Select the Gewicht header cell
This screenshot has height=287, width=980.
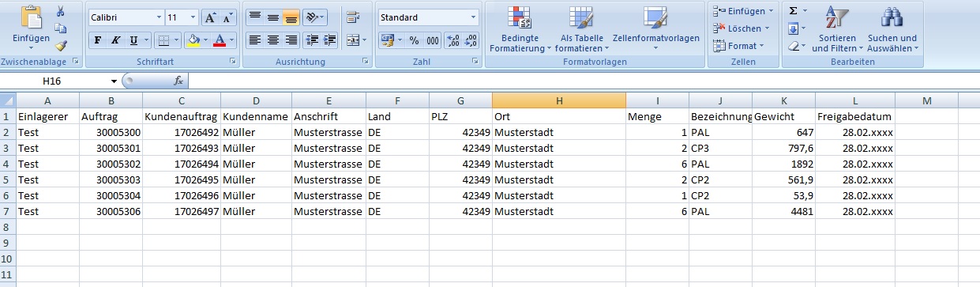[x=783, y=116]
